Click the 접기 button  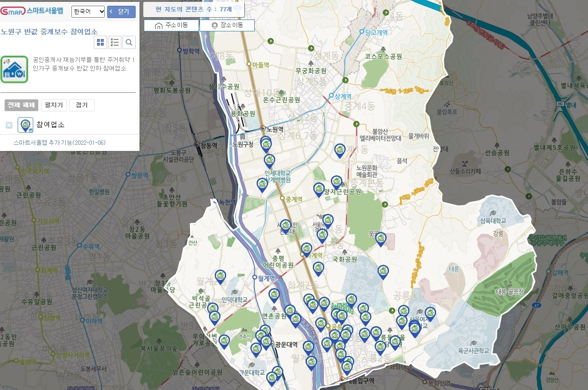coord(82,105)
